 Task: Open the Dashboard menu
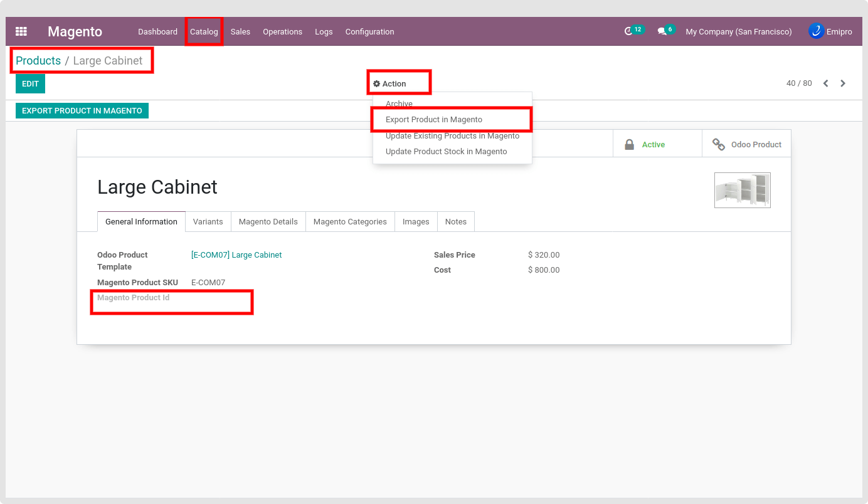(158, 31)
